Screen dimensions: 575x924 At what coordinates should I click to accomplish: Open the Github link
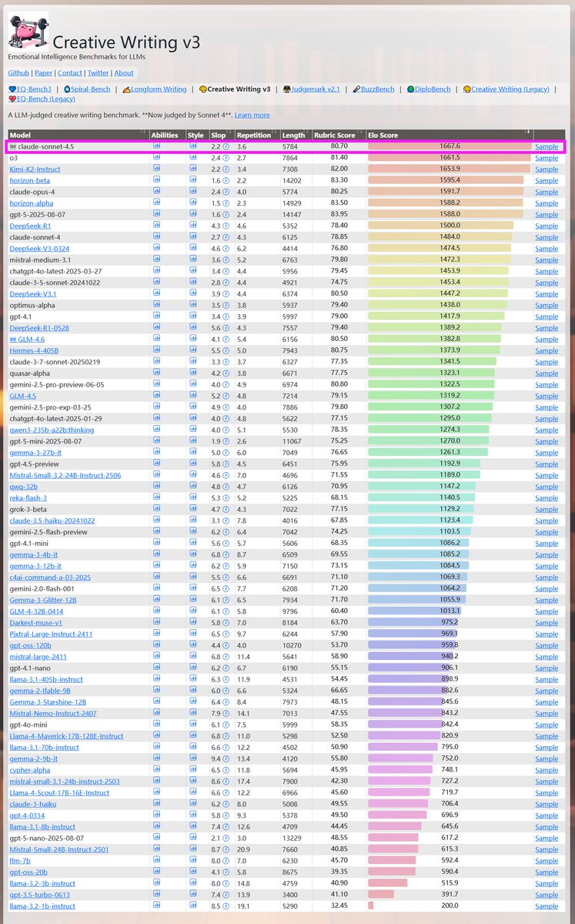click(x=18, y=73)
